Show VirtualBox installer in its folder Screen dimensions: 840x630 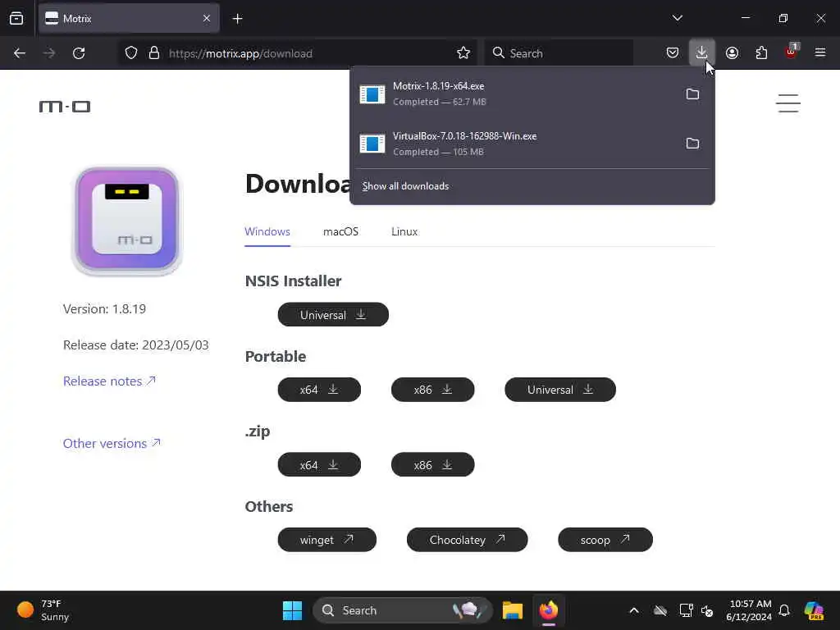click(692, 143)
